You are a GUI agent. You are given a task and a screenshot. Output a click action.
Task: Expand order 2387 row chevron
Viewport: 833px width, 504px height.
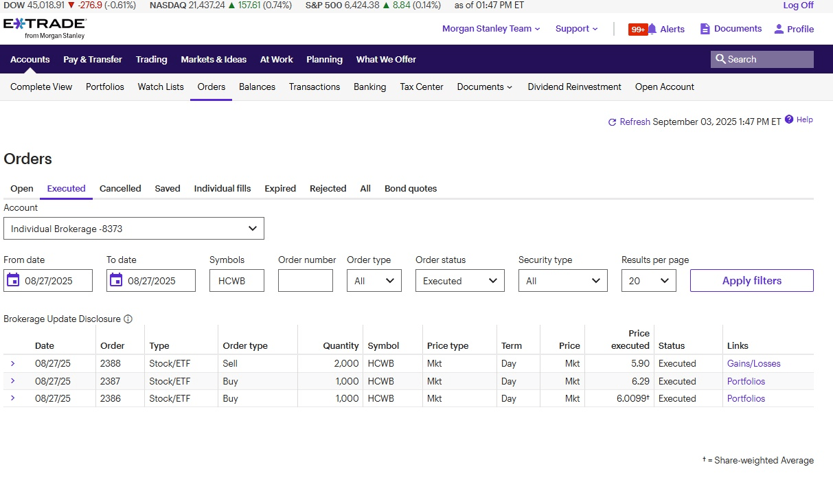pos(12,381)
